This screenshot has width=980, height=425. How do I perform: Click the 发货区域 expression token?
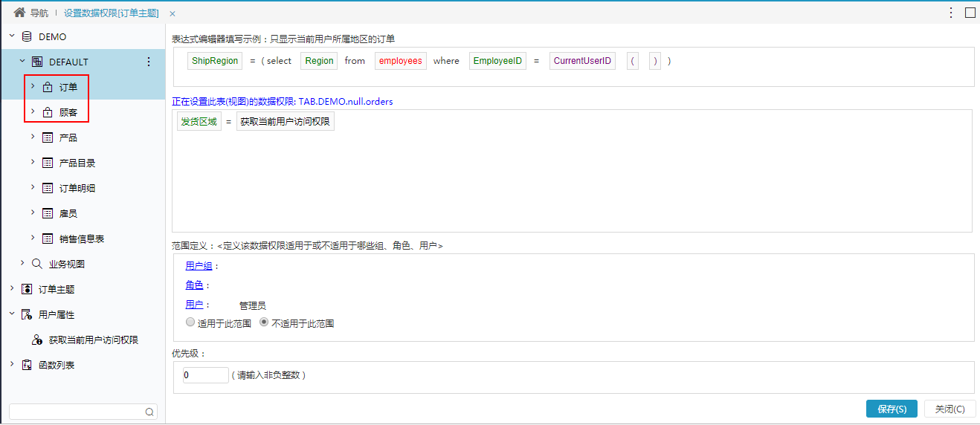[199, 122]
